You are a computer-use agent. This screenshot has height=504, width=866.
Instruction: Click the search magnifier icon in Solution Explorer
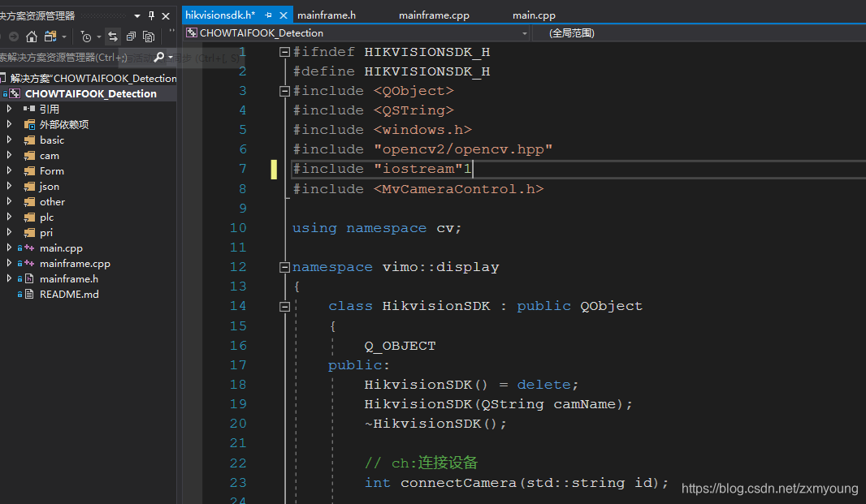pos(160,57)
